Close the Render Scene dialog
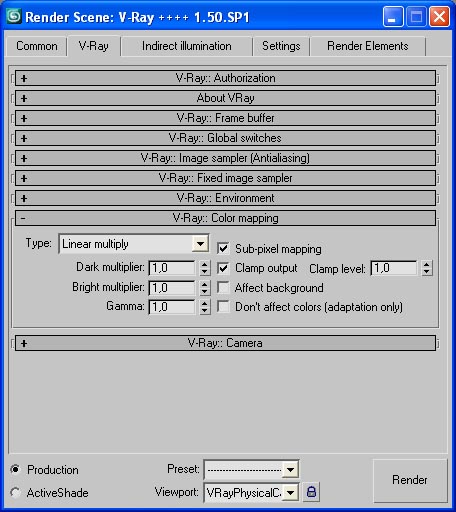The height and width of the screenshot is (512, 456). [439, 16]
